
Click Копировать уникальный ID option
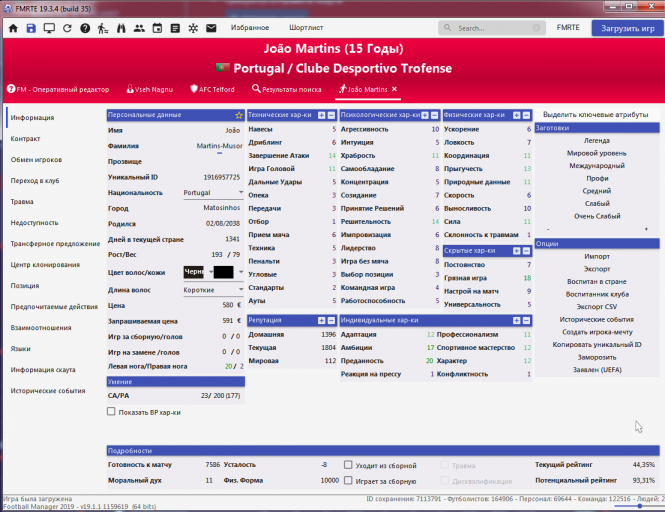pos(597,344)
